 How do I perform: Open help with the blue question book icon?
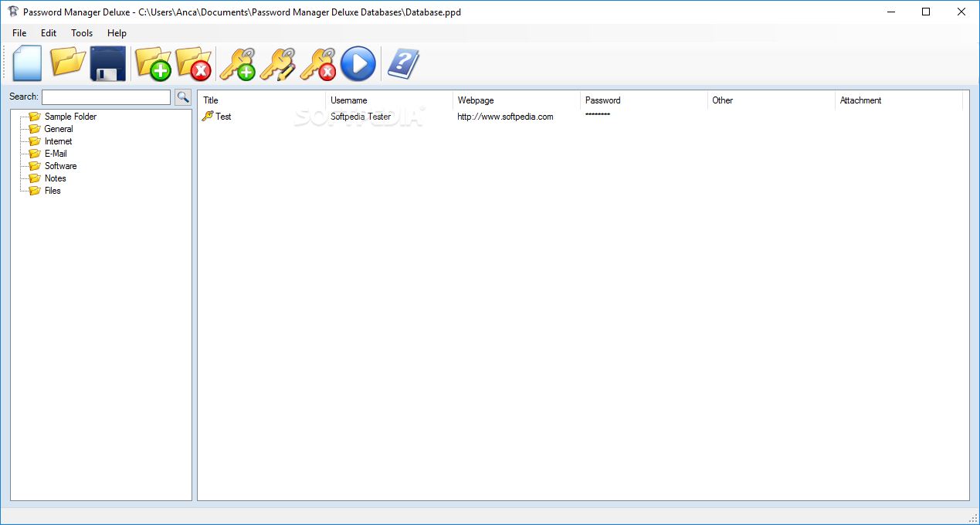coord(403,63)
